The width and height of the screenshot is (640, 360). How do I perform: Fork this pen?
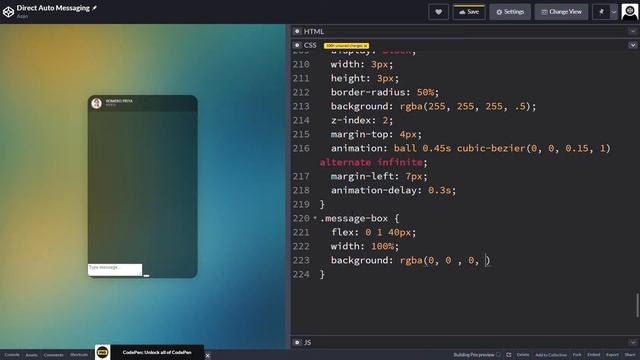[577, 355]
